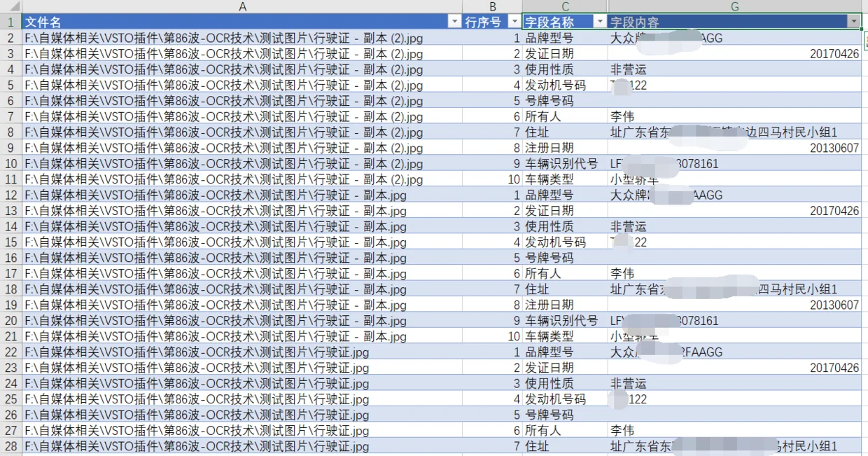
Task: Select row 12 header
Action: (x=10, y=195)
